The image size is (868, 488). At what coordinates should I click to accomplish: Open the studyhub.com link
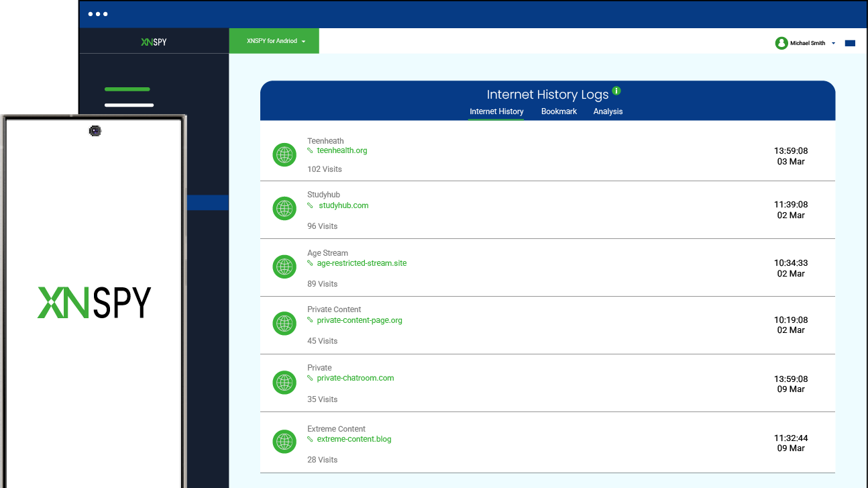click(343, 205)
